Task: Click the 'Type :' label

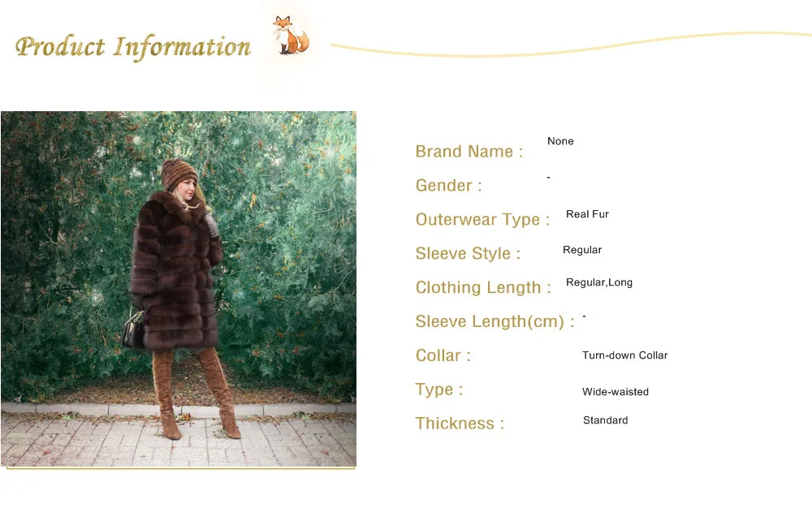Action: (439, 389)
